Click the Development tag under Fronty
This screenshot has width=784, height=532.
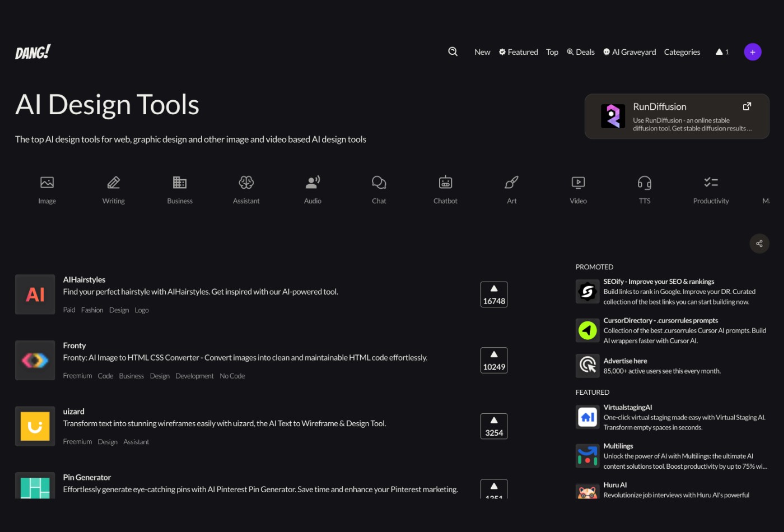point(194,376)
